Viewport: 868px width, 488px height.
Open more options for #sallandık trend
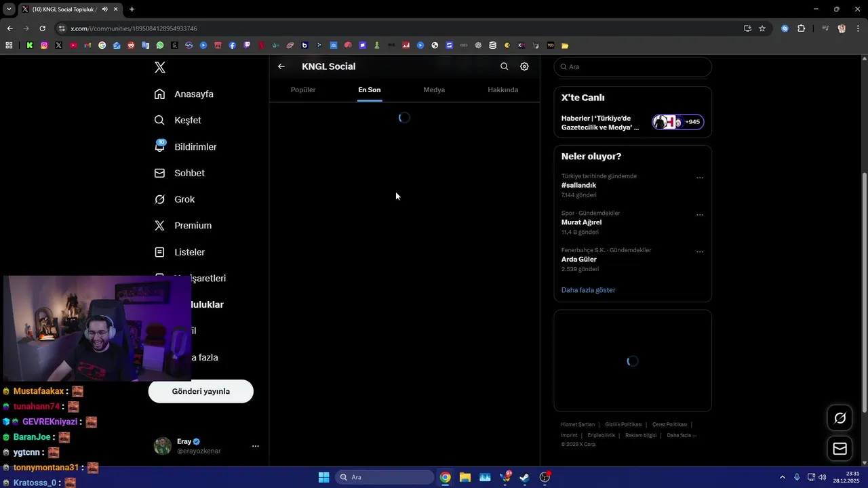[700, 178]
